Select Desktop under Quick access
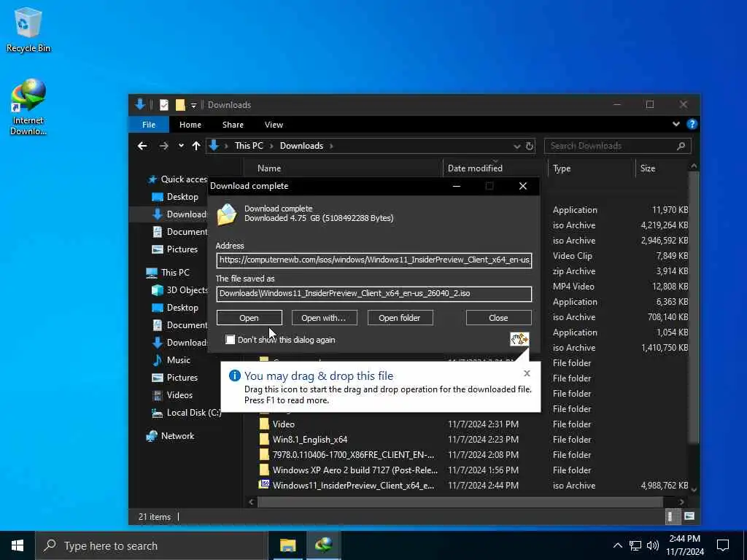The height and width of the screenshot is (560, 747). pos(182,197)
